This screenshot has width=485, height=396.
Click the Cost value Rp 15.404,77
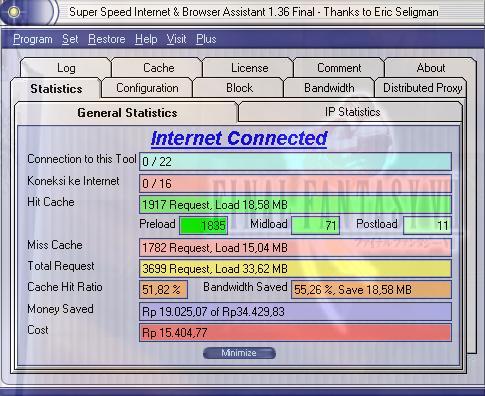coord(295,333)
